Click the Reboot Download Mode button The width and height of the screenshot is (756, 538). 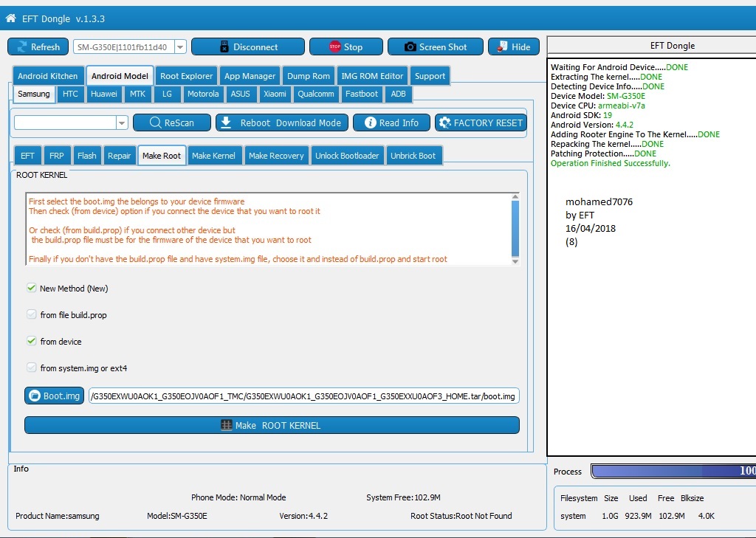point(282,123)
